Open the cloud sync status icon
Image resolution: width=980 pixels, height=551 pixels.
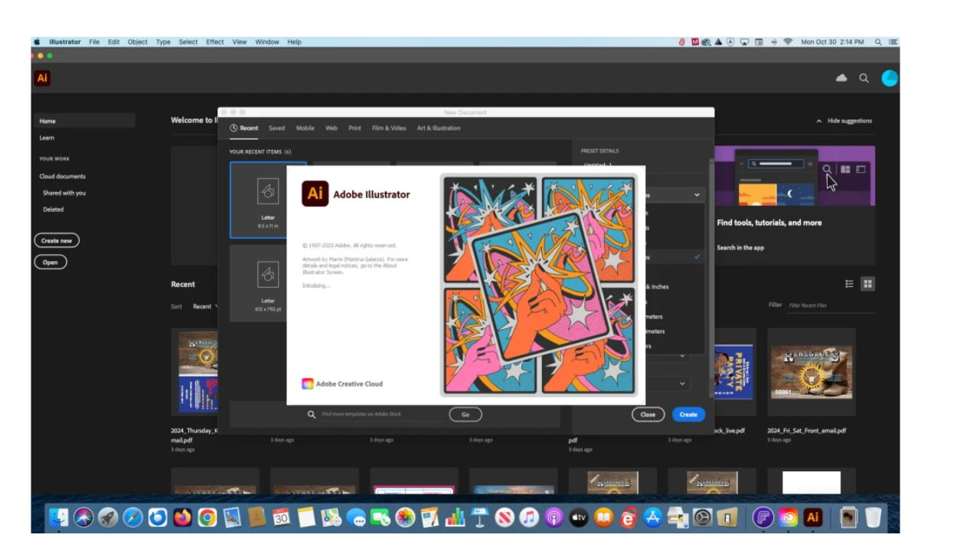[x=841, y=78]
